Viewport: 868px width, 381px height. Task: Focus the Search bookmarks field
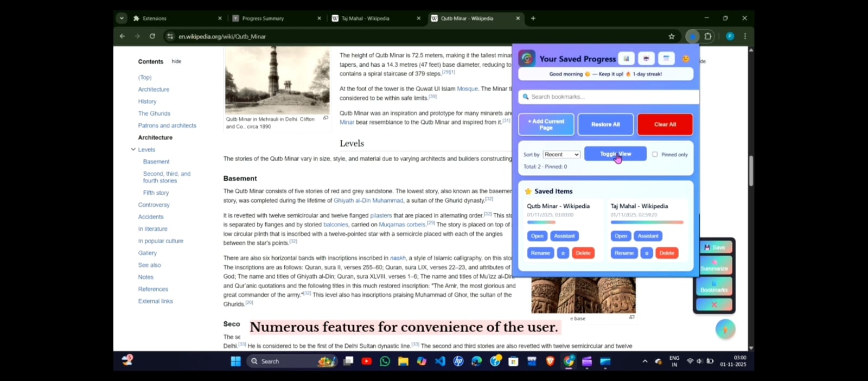click(x=609, y=97)
